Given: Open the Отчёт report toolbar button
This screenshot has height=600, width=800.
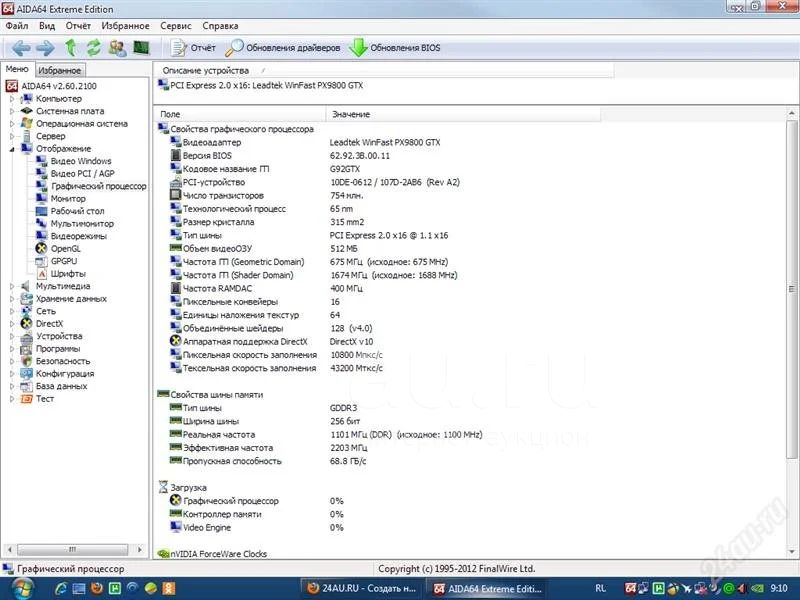Looking at the screenshot, I should tap(193, 48).
